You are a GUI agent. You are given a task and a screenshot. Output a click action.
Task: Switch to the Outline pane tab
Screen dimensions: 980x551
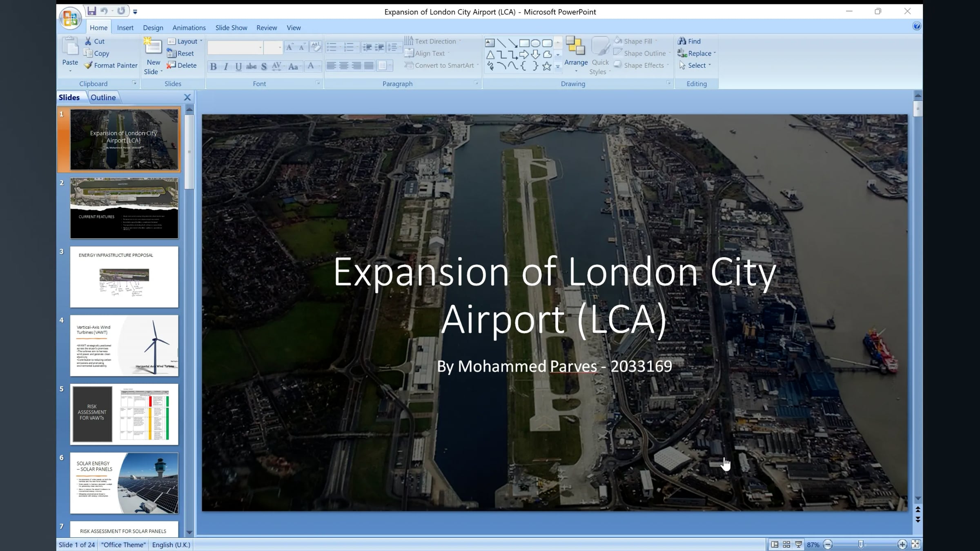(103, 97)
